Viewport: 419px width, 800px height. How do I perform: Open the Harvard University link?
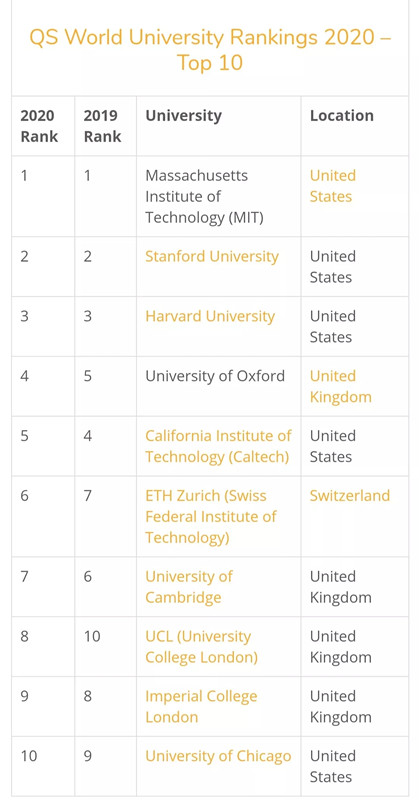coord(210,316)
